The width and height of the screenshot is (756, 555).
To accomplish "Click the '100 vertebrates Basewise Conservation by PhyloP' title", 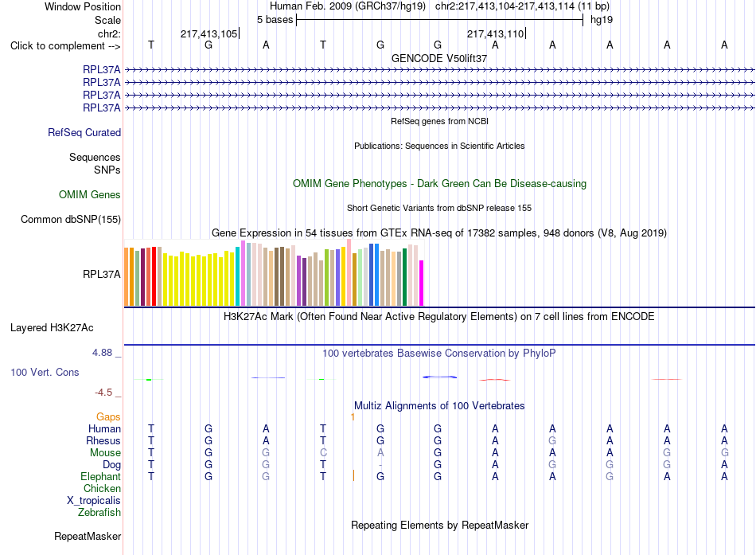I will (x=439, y=354).
